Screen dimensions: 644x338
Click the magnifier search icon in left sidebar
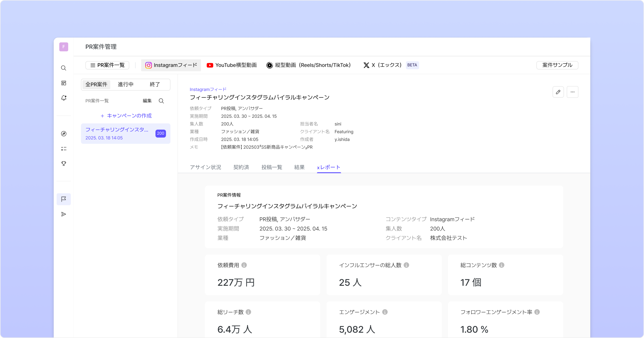click(x=64, y=68)
